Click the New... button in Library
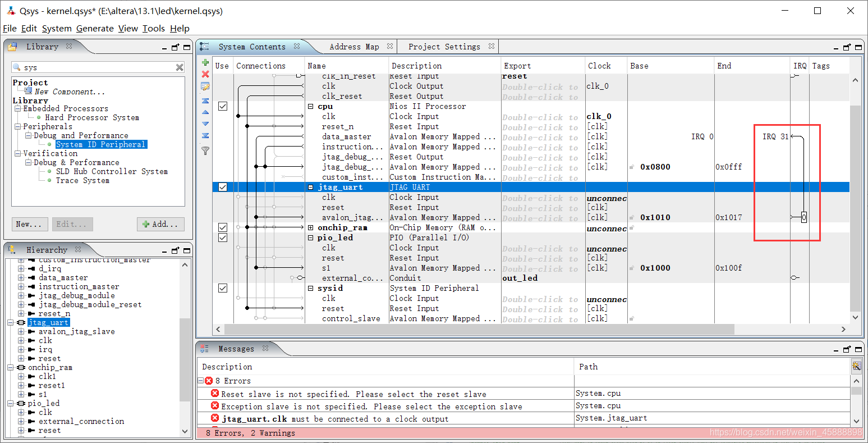The width and height of the screenshot is (868, 443). [30, 224]
